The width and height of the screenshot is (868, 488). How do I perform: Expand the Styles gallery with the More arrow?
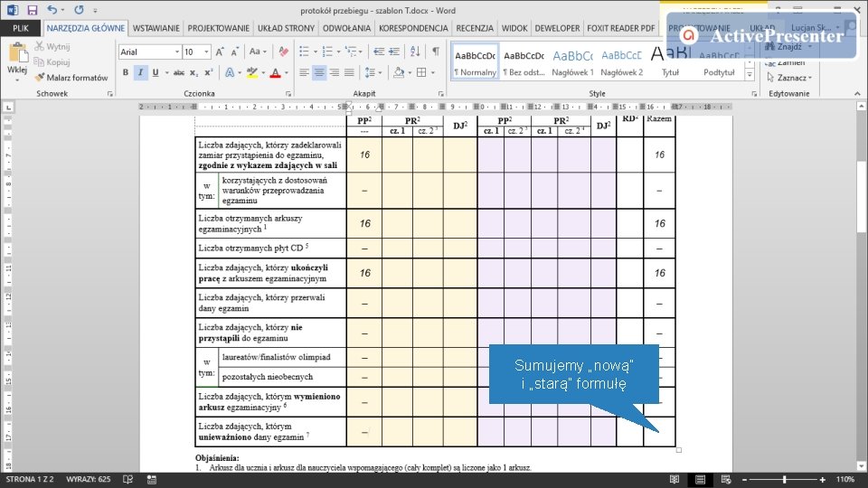[750, 75]
